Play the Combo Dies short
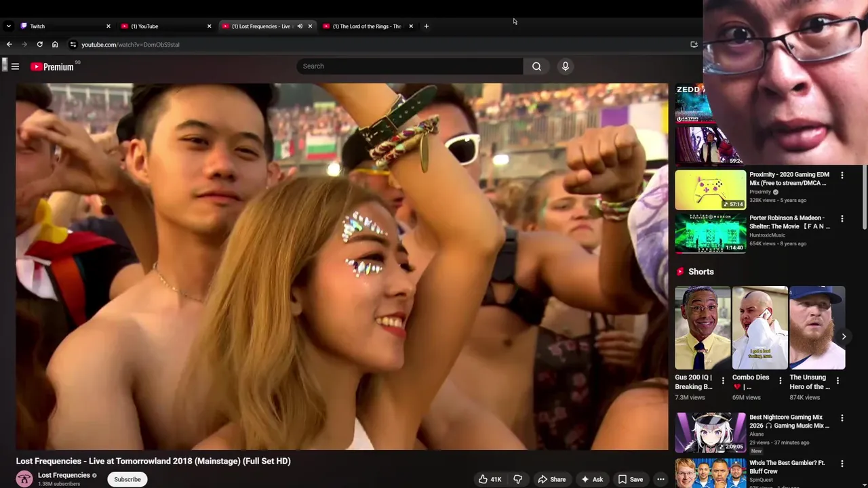868x488 pixels. coord(759,328)
